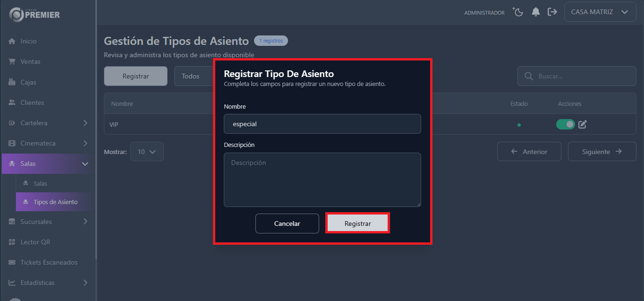Click inside the Descripción text area

[322, 180]
